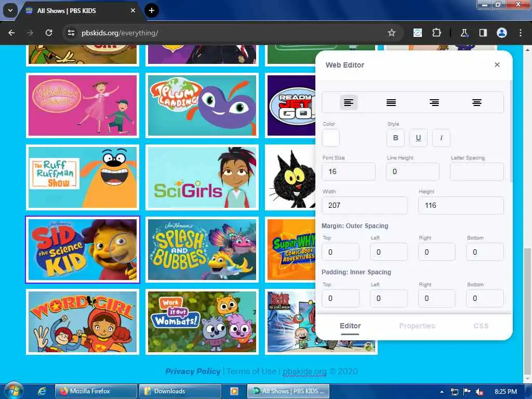The width and height of the screenshot is (532, 399).
Task: Click the Margin Left field
Action: tap(389, 252)
